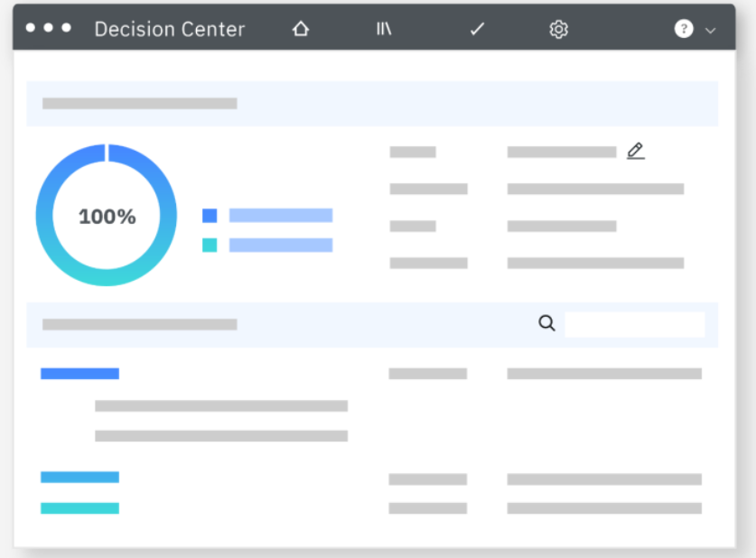756x558 pixels.
Task: Select the medium blue list item label
Action: 79,478
